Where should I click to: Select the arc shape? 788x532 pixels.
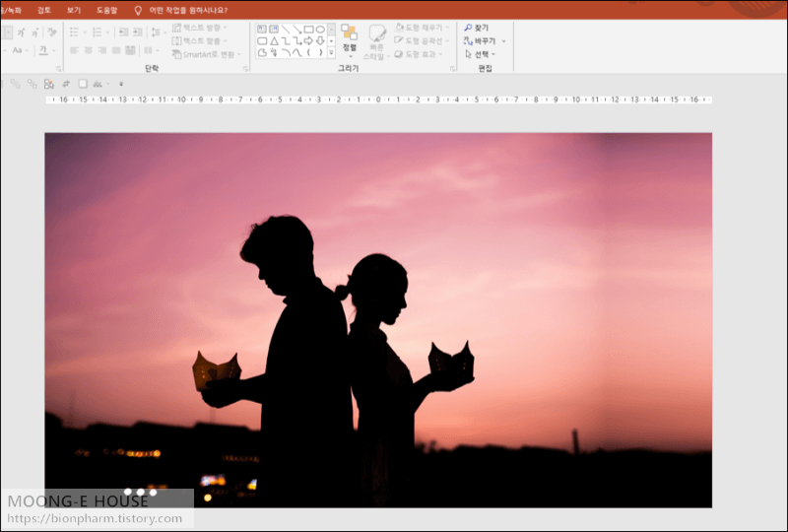(x=286, y=52)
